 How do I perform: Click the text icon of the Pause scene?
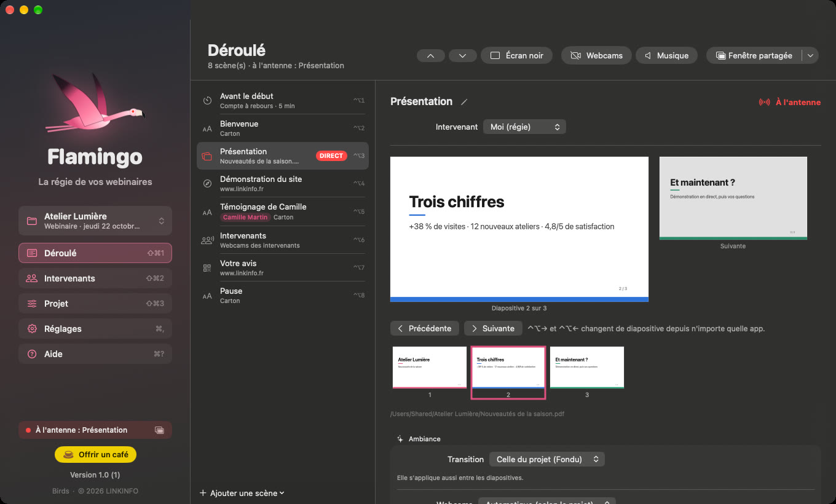click(207, 296)
